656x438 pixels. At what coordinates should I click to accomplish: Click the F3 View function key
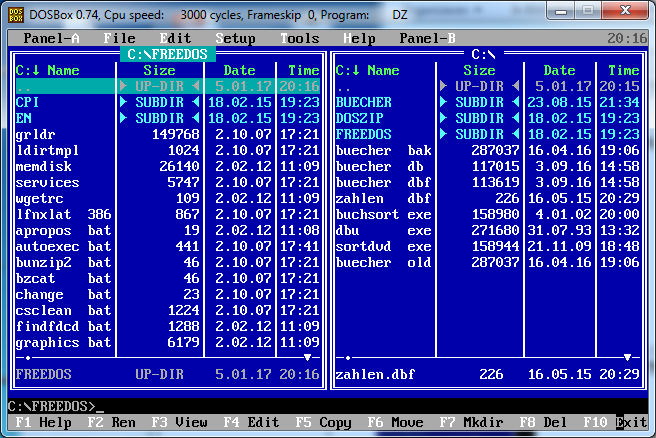click(x=179, y=422)
